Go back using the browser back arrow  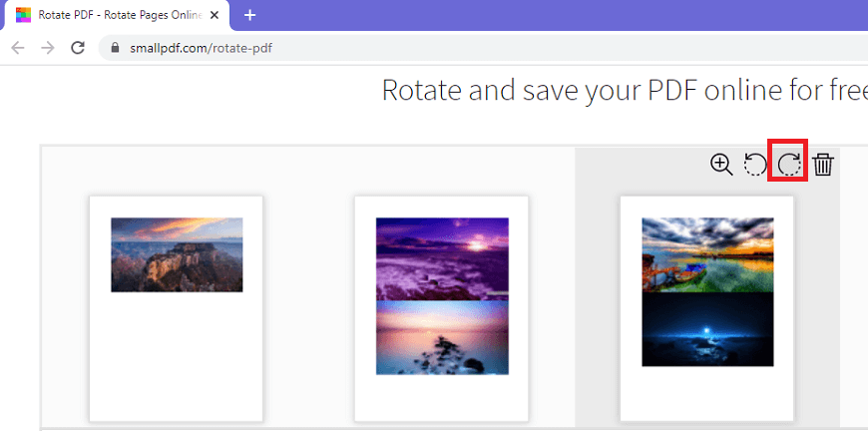point(18,48)
